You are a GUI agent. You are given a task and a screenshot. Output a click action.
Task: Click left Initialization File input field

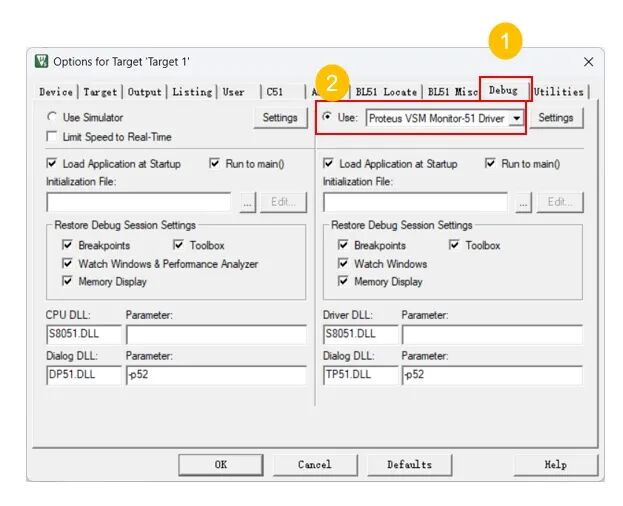139,202
